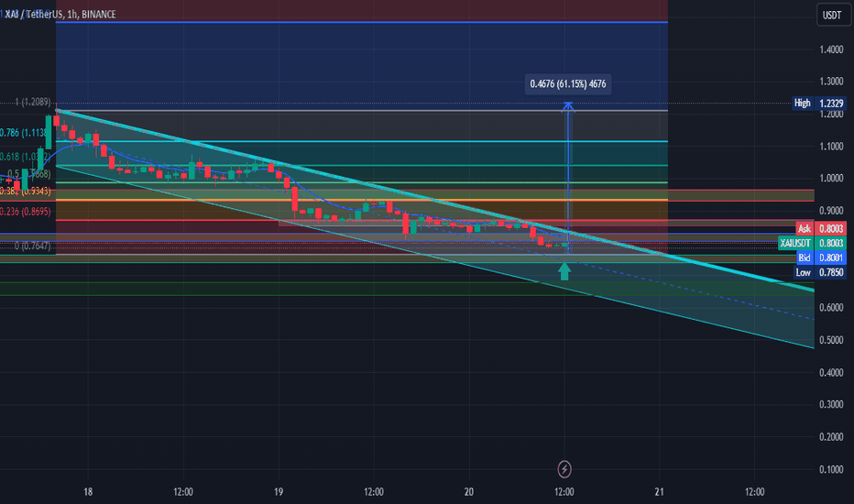Click 0.4000 on the price axis

[x=831, y=372]
